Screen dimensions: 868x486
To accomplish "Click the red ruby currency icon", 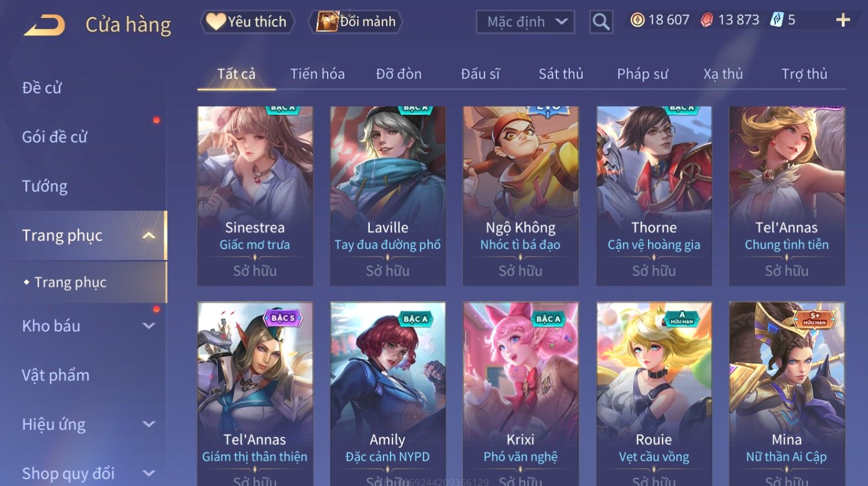I will tap(707, 20).
